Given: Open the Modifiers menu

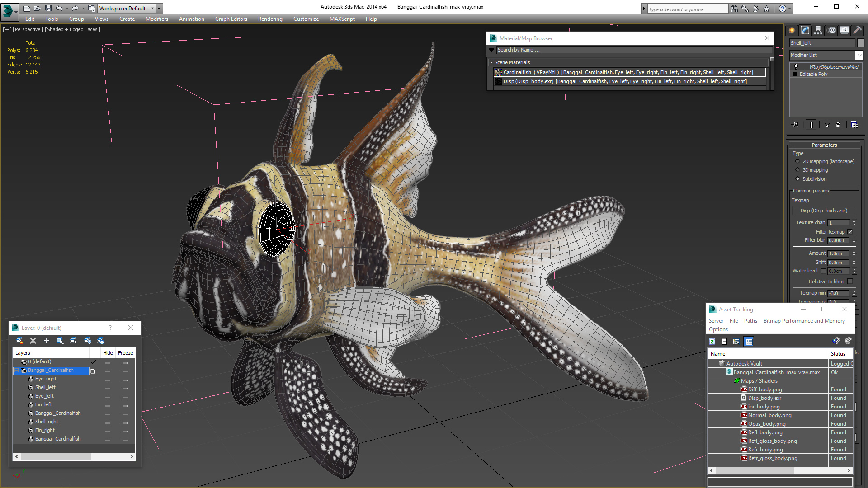Looking at the screenshot, I should click(156, 19).
